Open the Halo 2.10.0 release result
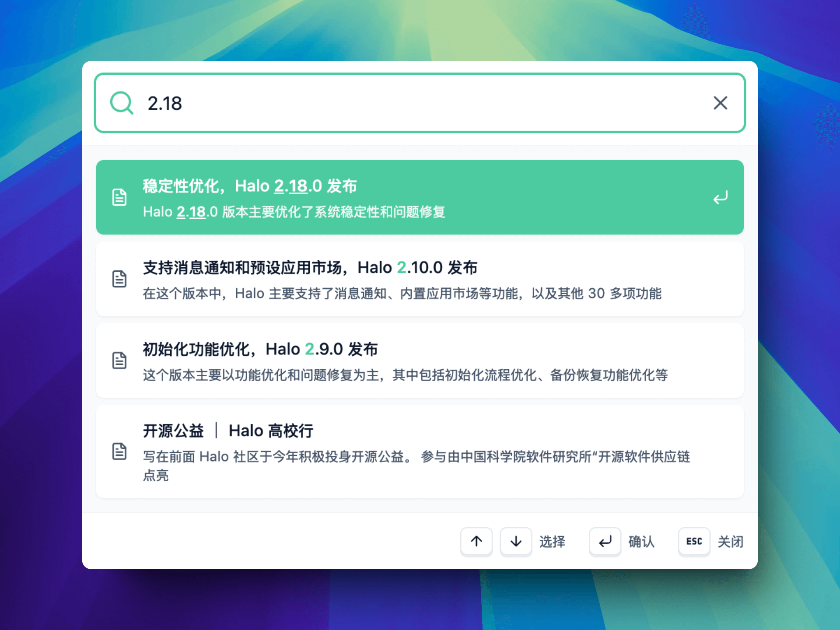Image resolution: width=840 pixels, height=630 pixels. coord(420,279)
